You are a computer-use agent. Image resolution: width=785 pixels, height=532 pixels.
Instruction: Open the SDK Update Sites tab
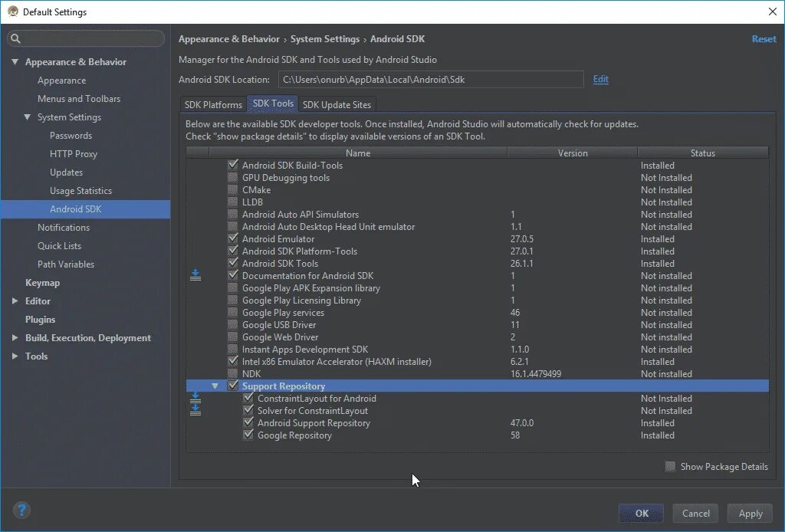337,104
